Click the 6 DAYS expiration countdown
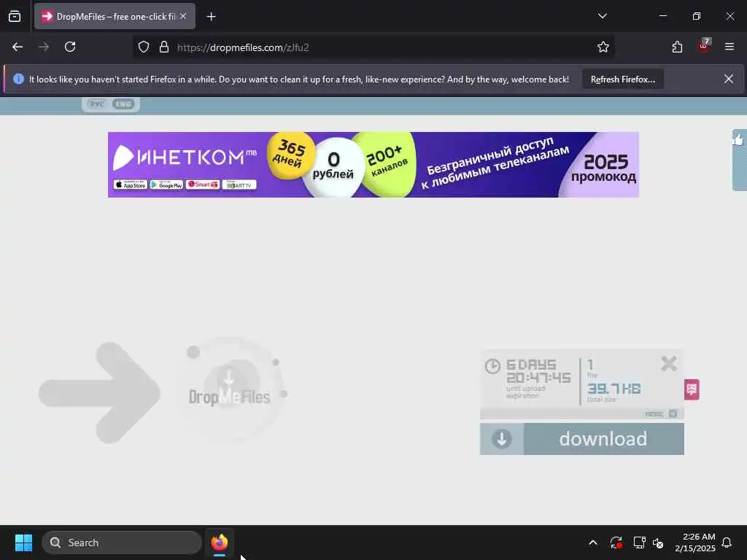Screen dimensions: 747x560 pos(538,371)
